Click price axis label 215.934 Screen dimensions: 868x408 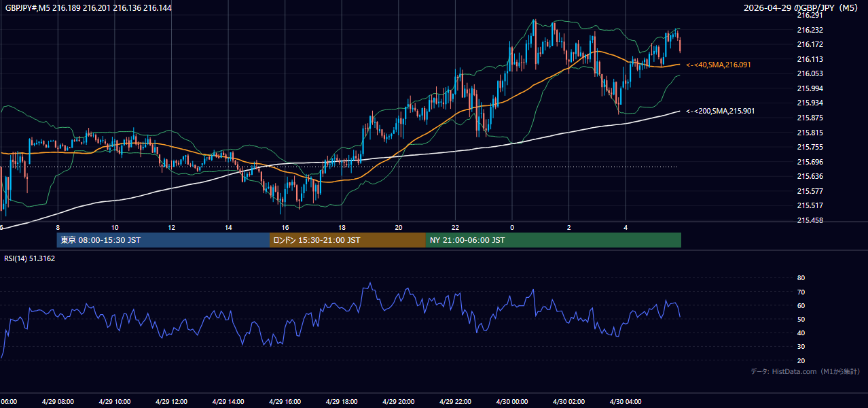coord(810,103)
